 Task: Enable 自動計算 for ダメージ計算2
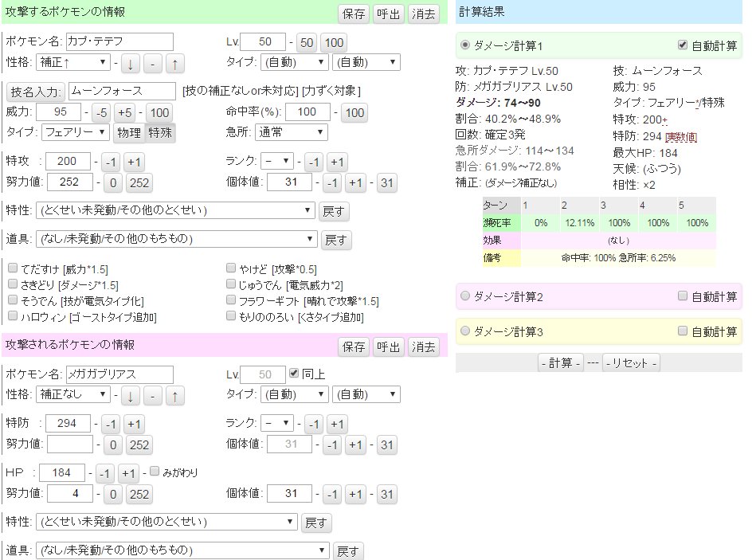pyautogui.click(x=682, y=296)
